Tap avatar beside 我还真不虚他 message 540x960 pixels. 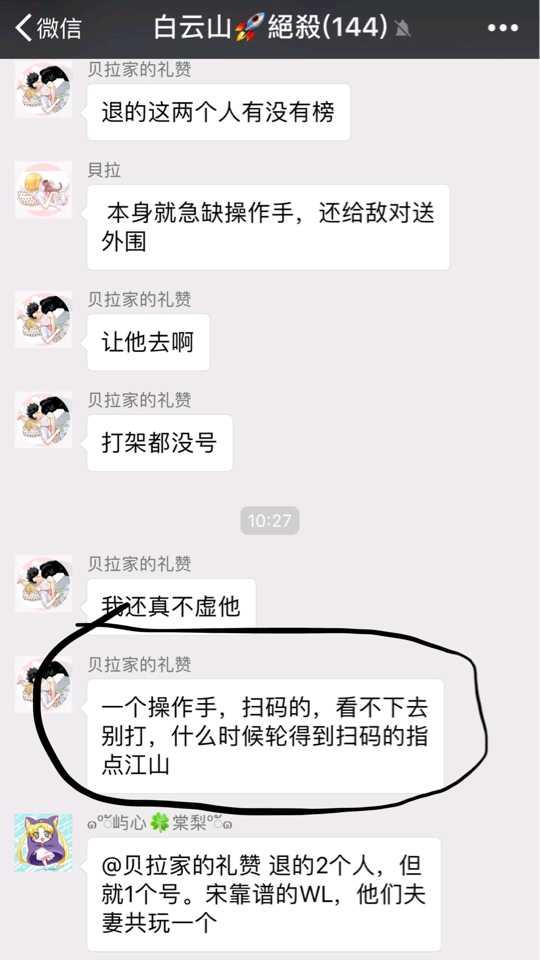pos(43,583)
